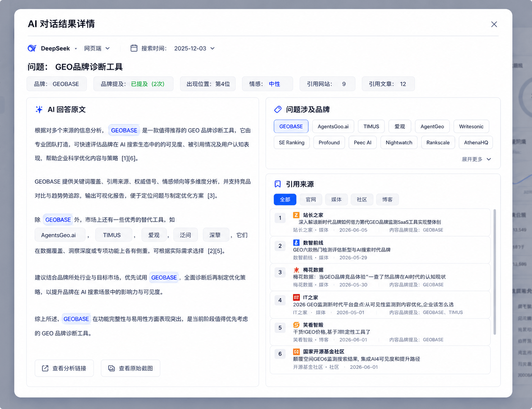Screen dimensions: 532x409
Task: Switch to the 博客 sources tab
Action: (387, 199)
